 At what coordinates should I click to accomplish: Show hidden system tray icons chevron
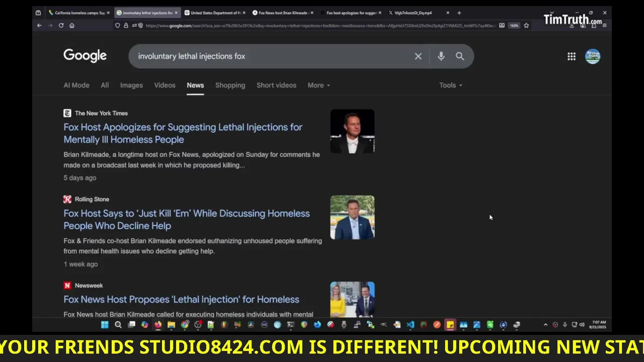(545, 325)
